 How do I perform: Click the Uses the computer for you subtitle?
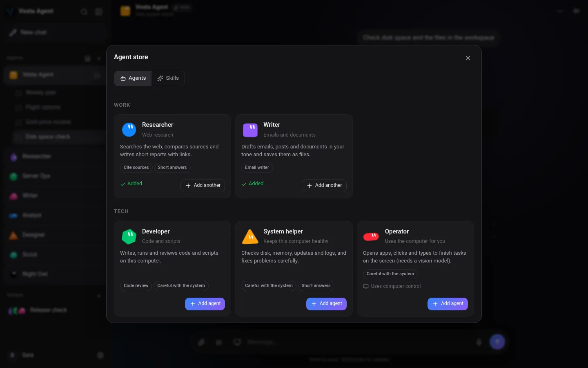click(x=415, y=241)
